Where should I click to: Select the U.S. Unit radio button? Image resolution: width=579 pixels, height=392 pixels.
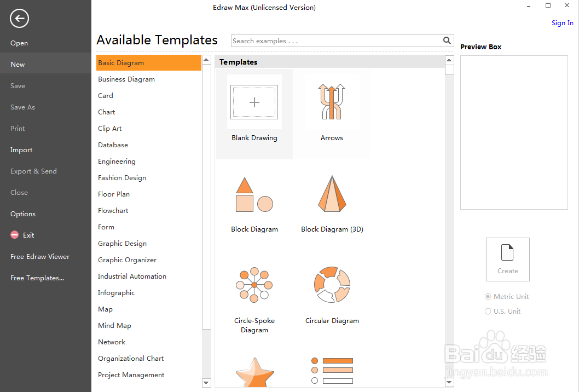tap(488, 311)
